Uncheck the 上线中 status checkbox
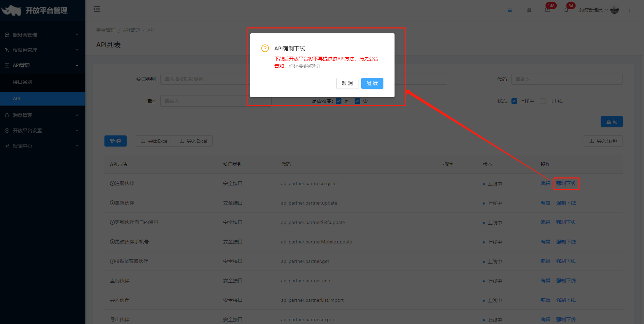The height and width of the screenshot is (324, 644). (514, 101)
